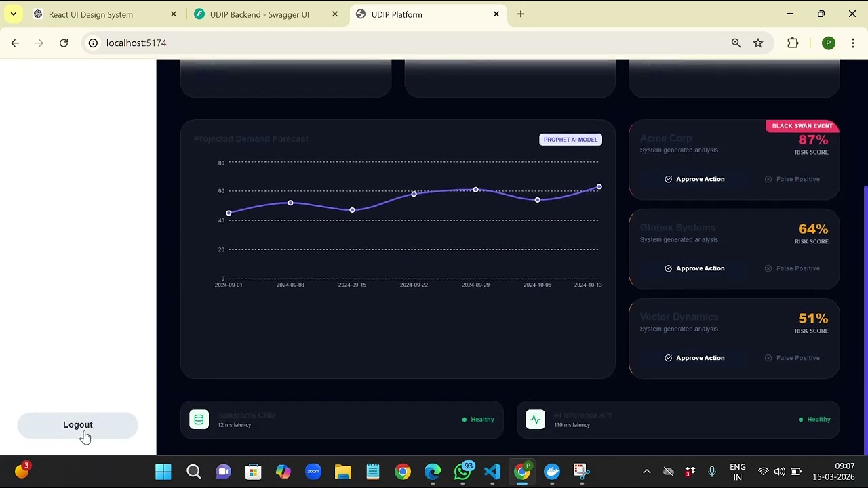The image size is (868, 488).
Task: Open the Snipping Tool taskbar icon
Action: (580, 472)
